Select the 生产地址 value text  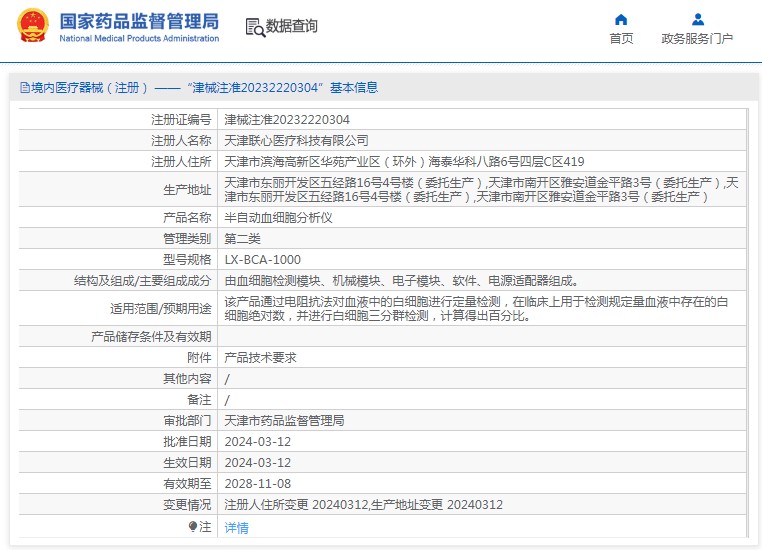(482, 189)
